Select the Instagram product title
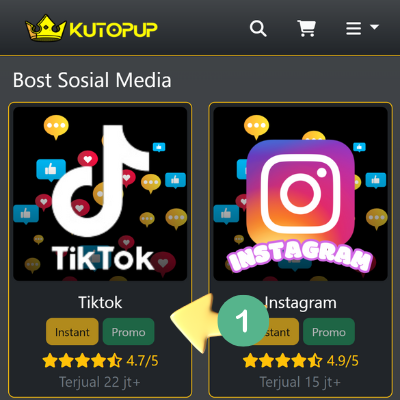400x400 pixels. click(x=300, y=303)
